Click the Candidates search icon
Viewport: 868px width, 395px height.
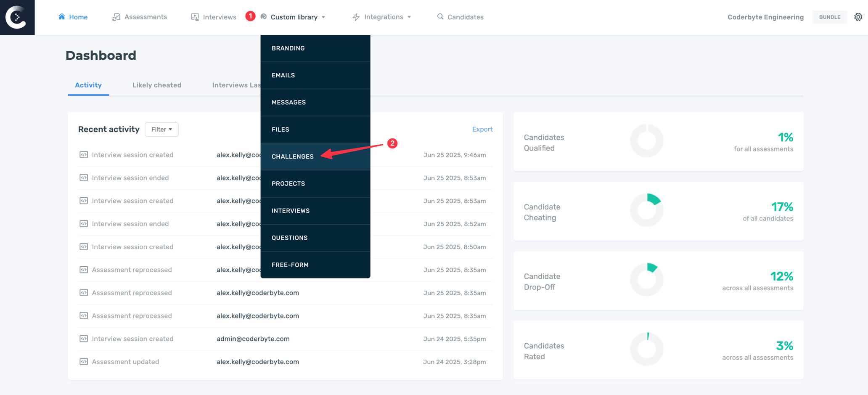440,17
